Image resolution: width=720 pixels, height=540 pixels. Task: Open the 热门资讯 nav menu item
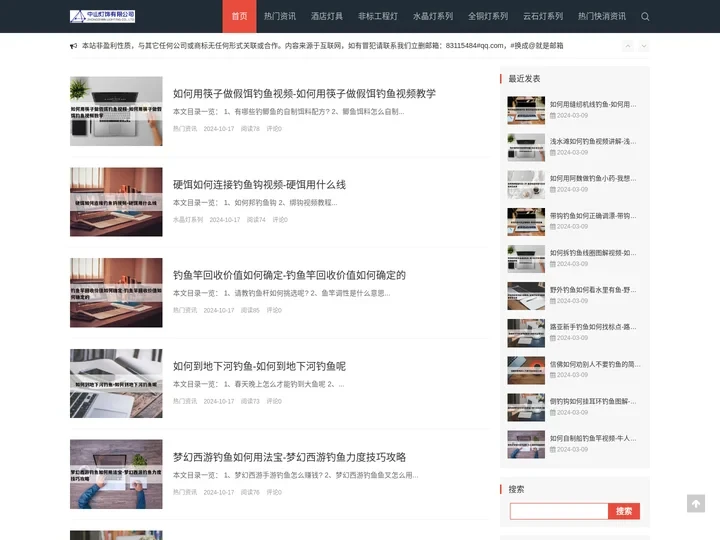[280, 17]
